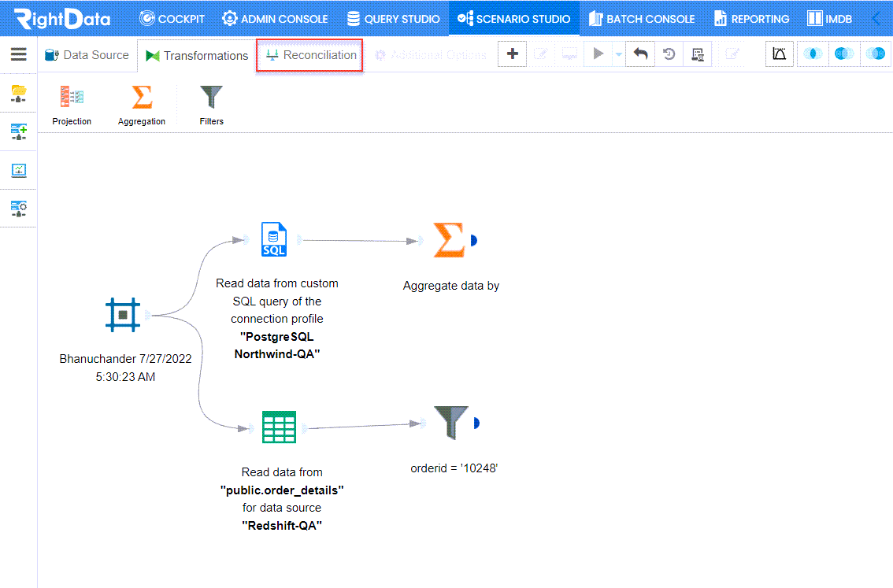
Task: Select the Filters transformation
Action: (x=211, y=105)
